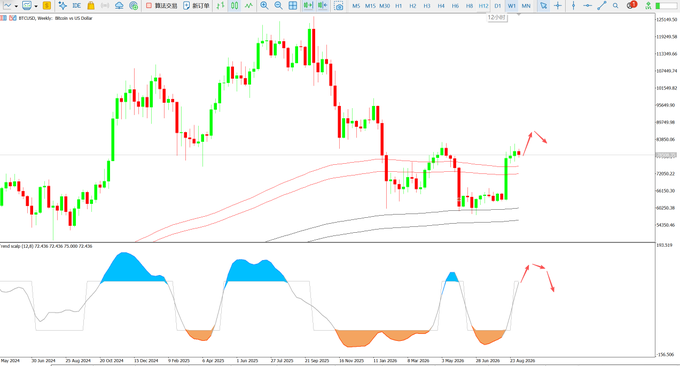Take a chart screenshot with camera icon
680x366 pixels.
pyautogui.click(x=339, y=6)
